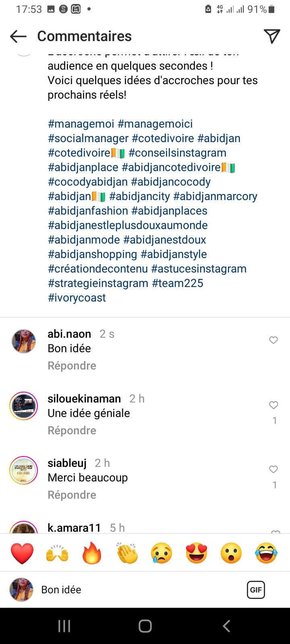Open the #managemoi hashtag

[81, 124]
